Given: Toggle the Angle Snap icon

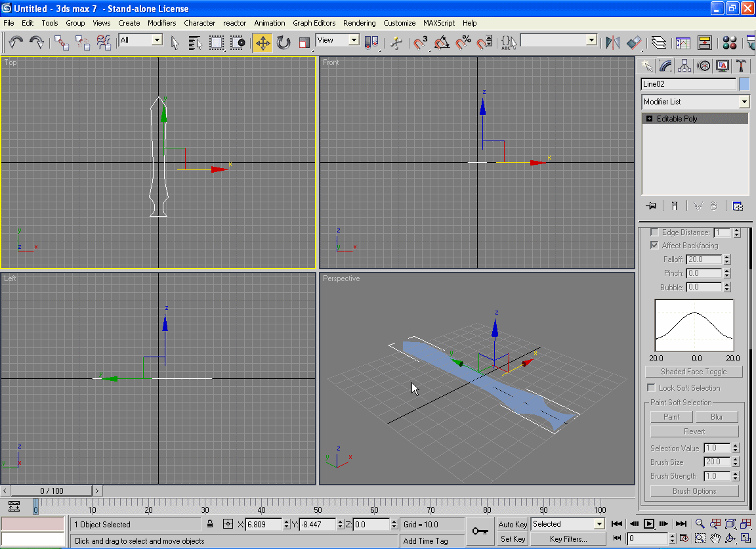Looking at the screenshot, I should click(x=442, y=43).
